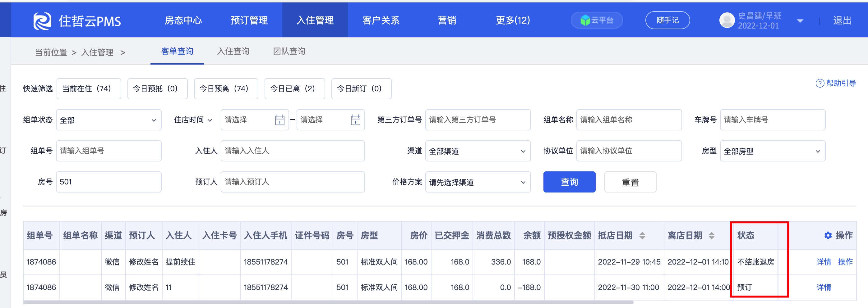This screenshot has height=308, width=868.
Task: Click the horizontal table scrollbar
Action: (x=329, y=302)
